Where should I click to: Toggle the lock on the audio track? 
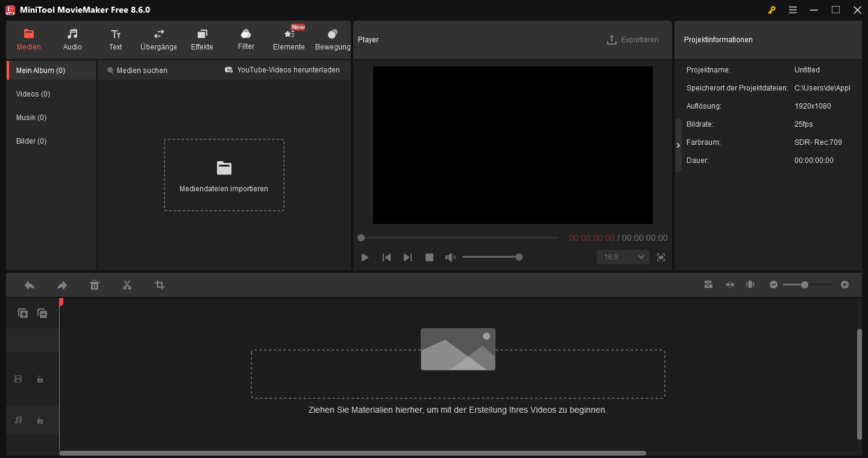click(40, 420)
